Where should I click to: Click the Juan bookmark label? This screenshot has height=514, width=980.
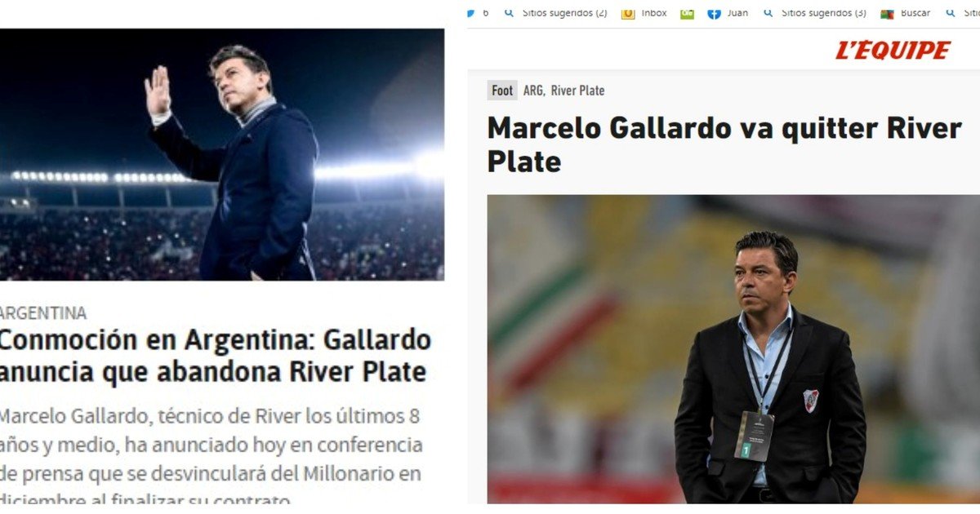[737, 12]
